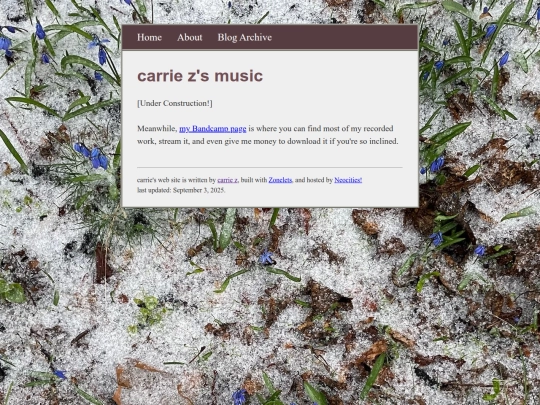Open the Neocities! hosting link

pyautogui.click(x=348, y=180)
